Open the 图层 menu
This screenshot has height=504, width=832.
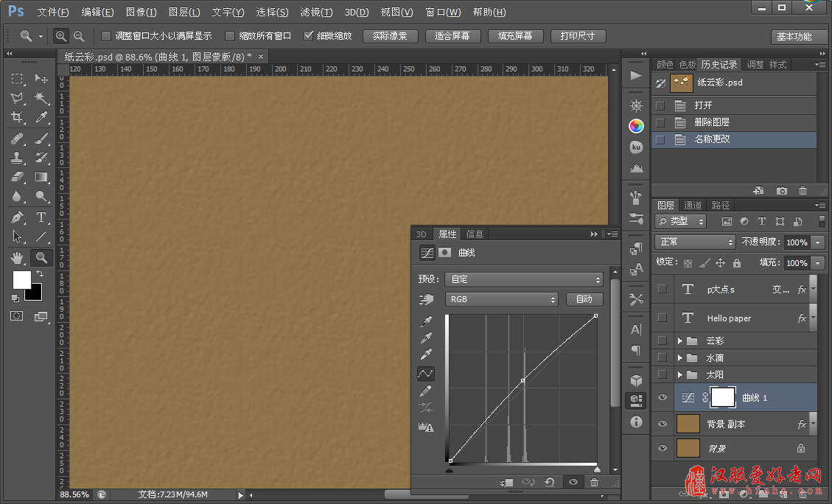tap(184, 12)
